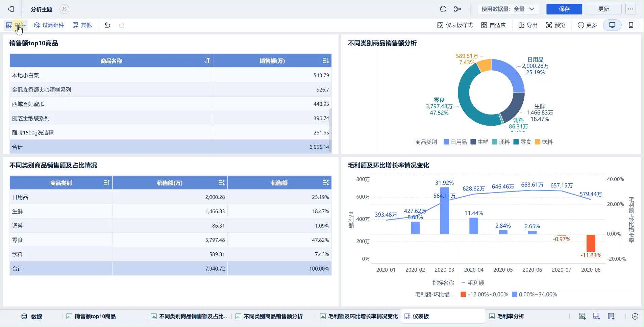Image resolution: width=644 pixels, height=327 pixels.
Task: Click the add dashboard icon in the bottom bar
Action: [x=597, y=317]
